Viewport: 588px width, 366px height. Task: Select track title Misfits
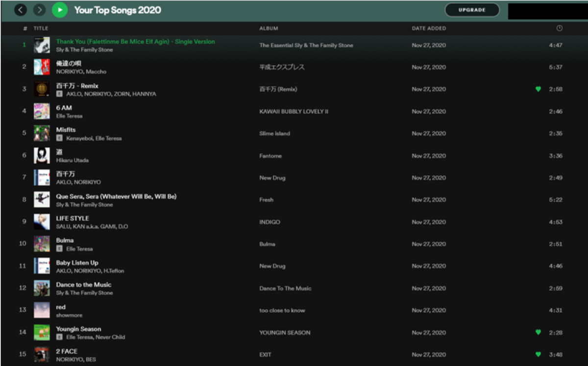pos(66,130)
